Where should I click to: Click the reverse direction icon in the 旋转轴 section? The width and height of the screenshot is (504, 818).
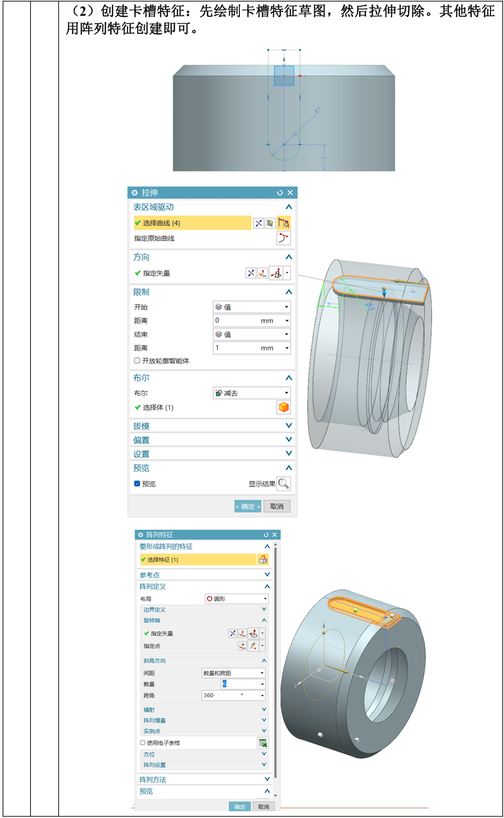(233, 633)
